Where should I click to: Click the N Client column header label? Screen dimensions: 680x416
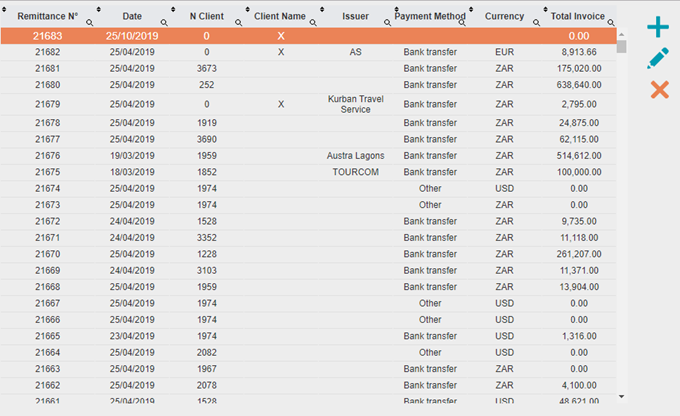(x=207, y=16)
